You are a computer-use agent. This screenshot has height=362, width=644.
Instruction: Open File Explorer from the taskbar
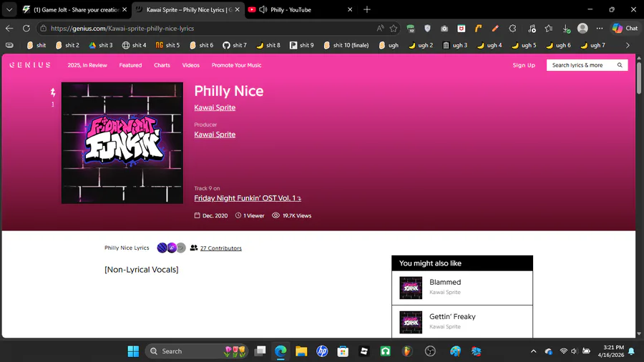301,351
